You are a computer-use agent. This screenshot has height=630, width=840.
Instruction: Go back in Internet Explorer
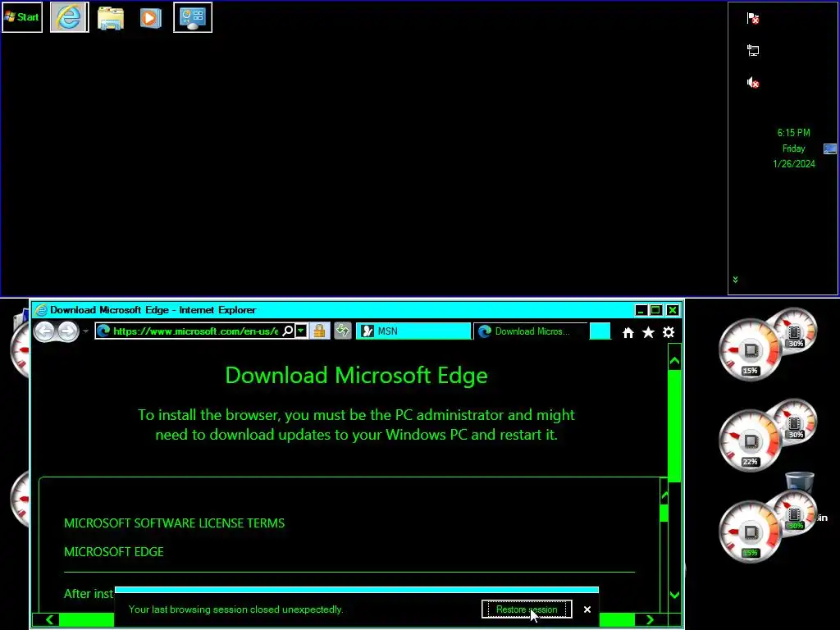click(45, 331)
